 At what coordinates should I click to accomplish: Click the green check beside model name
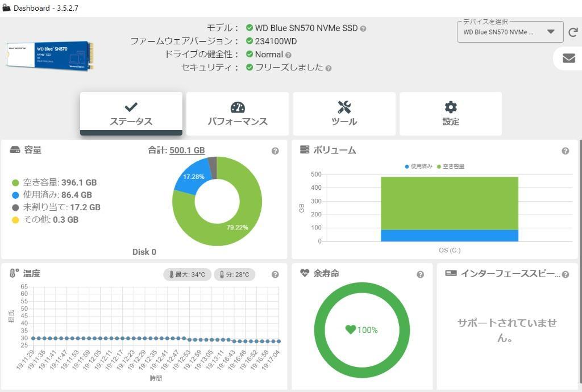[250, 28]
